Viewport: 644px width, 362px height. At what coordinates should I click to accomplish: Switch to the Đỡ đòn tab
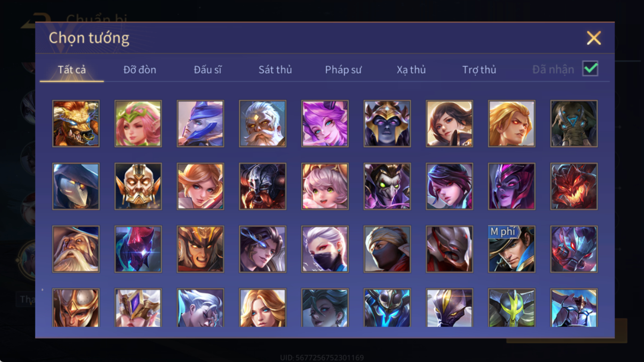(x=140, y=70)
